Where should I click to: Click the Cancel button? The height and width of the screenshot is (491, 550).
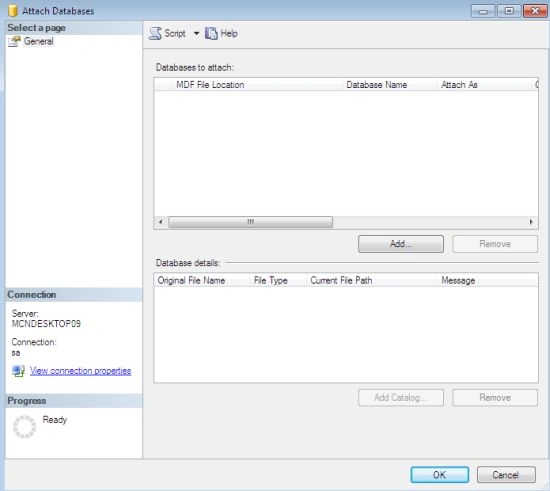[506, 475]
